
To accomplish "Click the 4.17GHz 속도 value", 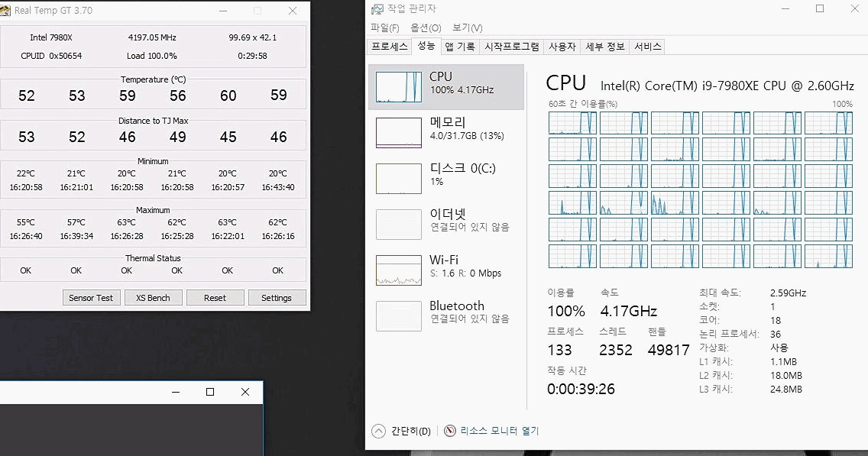I will [x=629, y=311].
